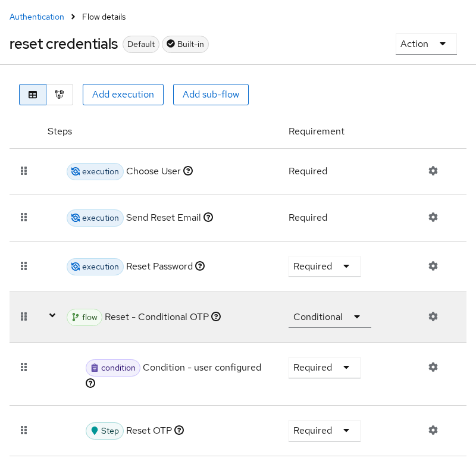
Task: Collapse the Reset - Conditional OTP sub-flow
Action: [52, 316]
